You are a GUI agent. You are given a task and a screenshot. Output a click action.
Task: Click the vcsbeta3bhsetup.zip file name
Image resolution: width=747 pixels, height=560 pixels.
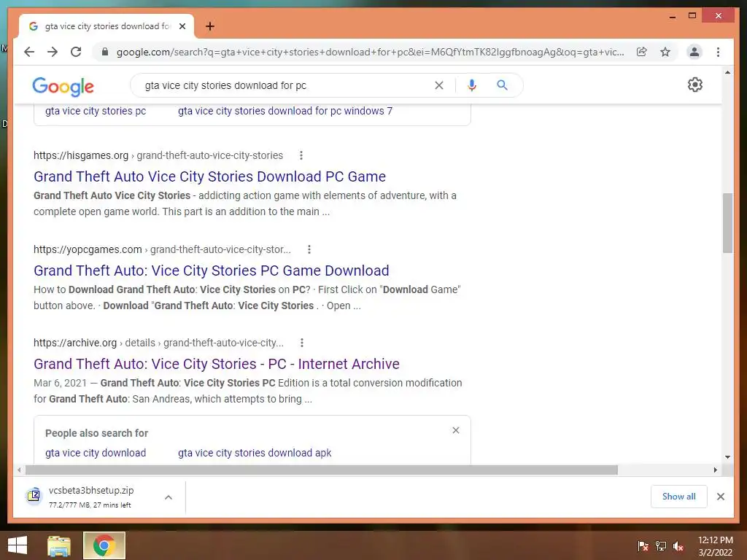coord(91,490)
